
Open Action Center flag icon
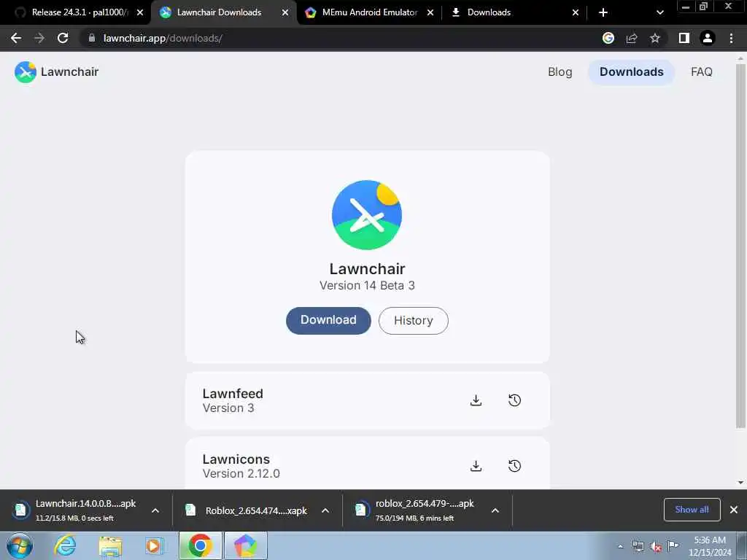point(673,546)
